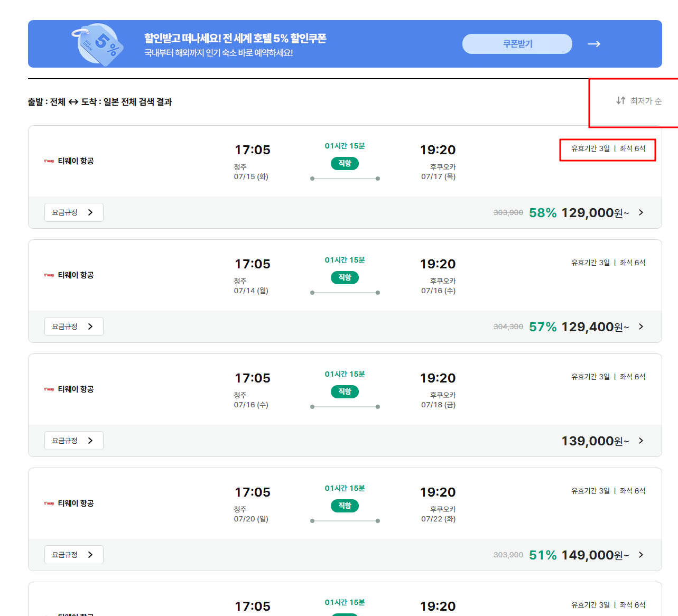Click the 07/16 (수) departure date
678x616 pixels.
click(x=251, y=405)
